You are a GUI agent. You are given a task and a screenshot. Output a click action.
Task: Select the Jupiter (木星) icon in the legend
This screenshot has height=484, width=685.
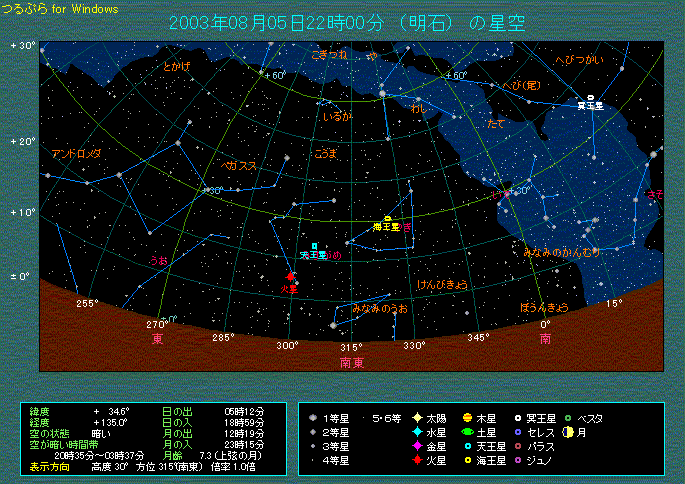pyautogui.click(x=467, y=418)
